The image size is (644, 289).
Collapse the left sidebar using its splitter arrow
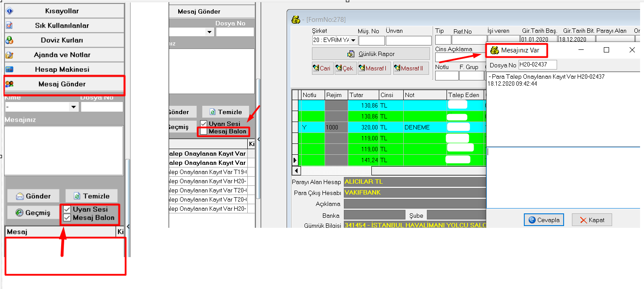click(128, 226)
